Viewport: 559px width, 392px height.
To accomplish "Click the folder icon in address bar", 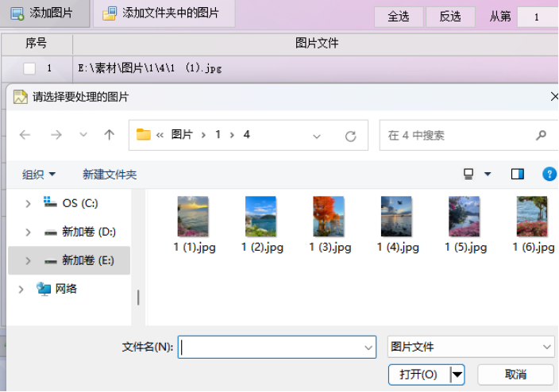I will (143, 135).
